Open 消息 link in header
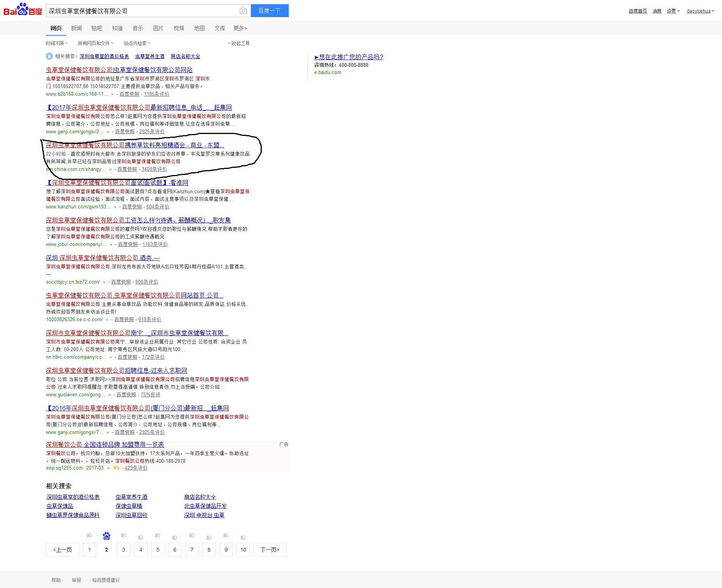Image resolution: width=722 pixels, height=588 pixels. 657,11
